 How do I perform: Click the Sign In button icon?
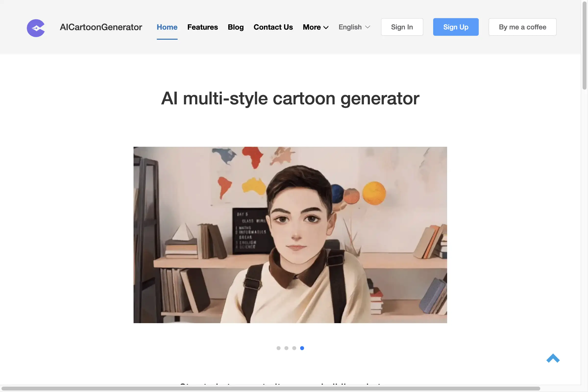tap(402, 27)
